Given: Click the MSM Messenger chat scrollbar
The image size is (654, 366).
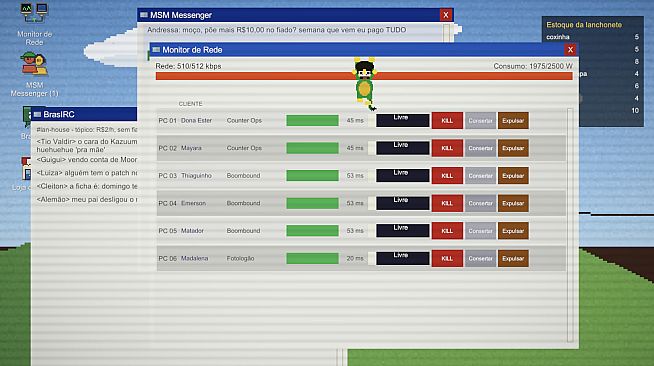Looking at the screenshot, I should coord(446,33).
